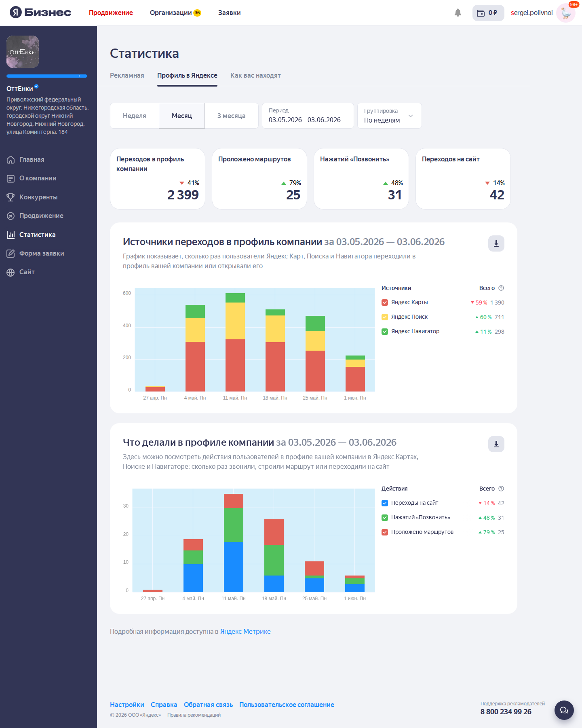Click the blue profile completeness progress bar
Viewport: 582px width, 728px height.
[47, 76]
